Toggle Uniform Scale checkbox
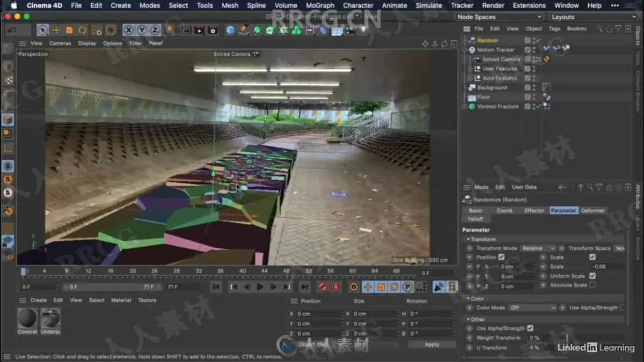Viewport: 644px width, 362px height. (592, 276)
